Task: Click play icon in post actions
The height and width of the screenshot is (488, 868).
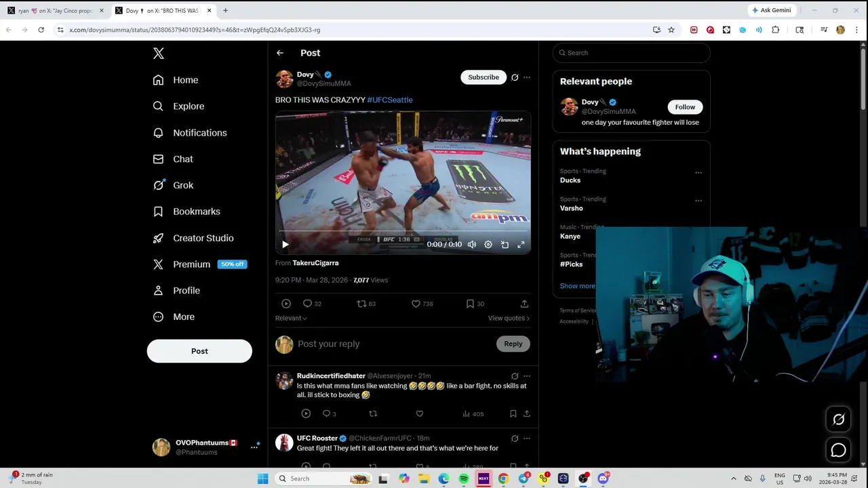Action: 286,304
